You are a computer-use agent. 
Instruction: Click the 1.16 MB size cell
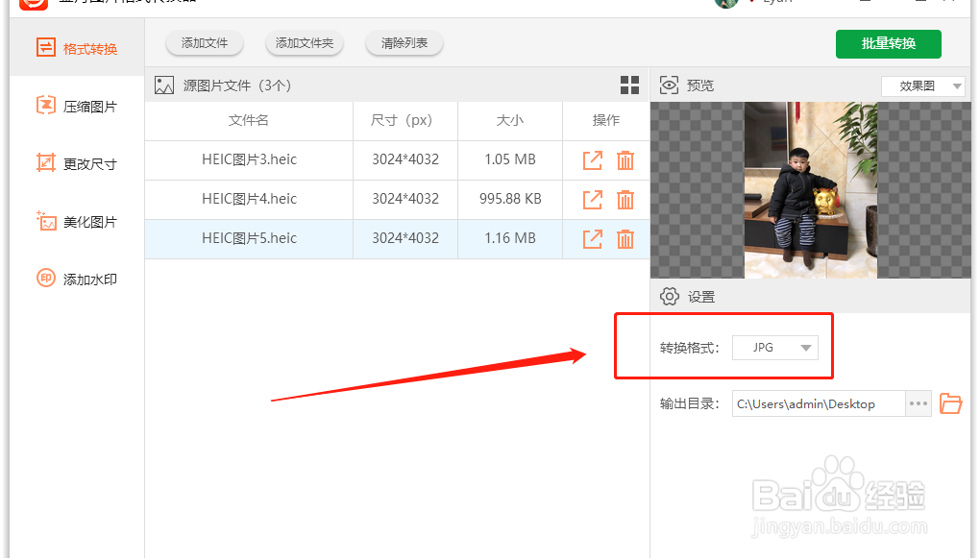[510, 238]
